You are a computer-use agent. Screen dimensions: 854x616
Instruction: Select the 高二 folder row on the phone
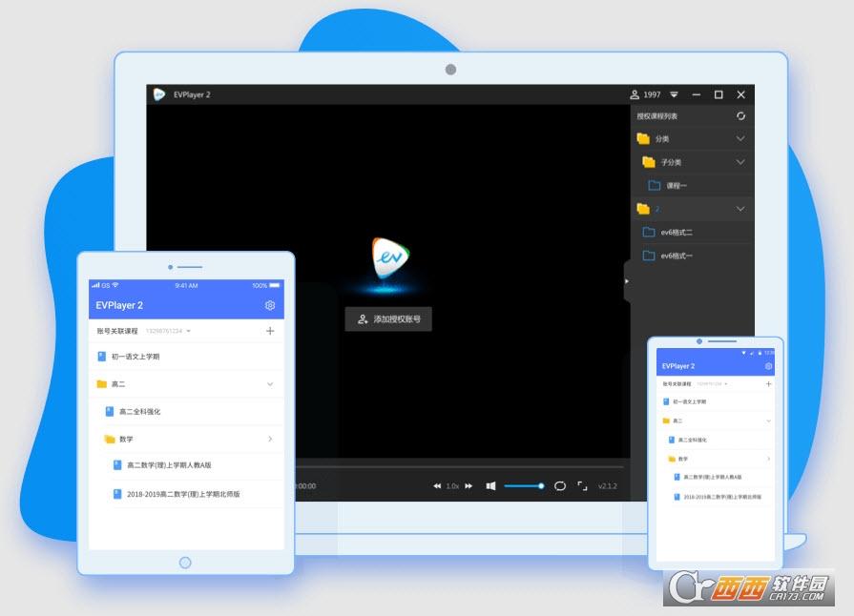click(715, 421)
